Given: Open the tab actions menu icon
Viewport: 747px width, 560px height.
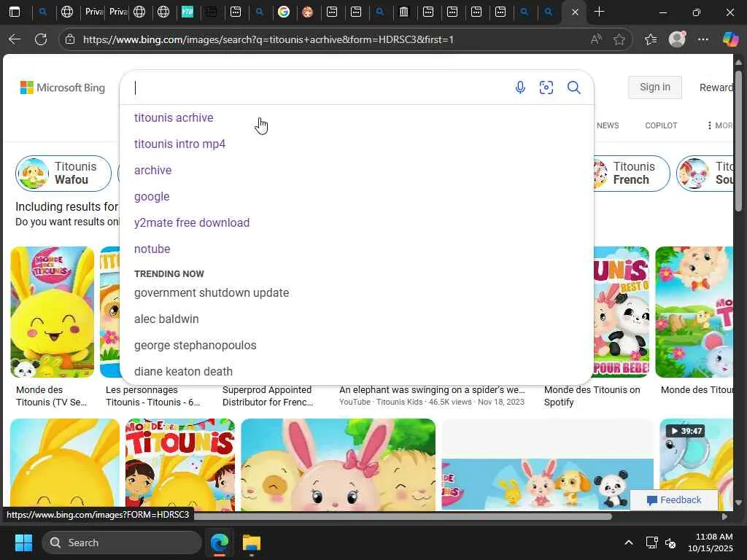Looking at the screenshot, I should pyautogui.click(x=15, y=12).
